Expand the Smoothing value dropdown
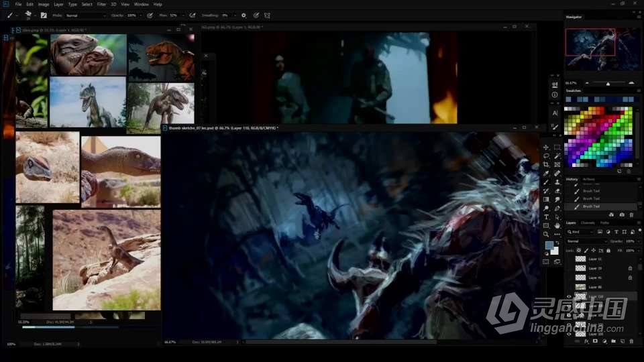The image size is (644, 362). click(235, 15)
